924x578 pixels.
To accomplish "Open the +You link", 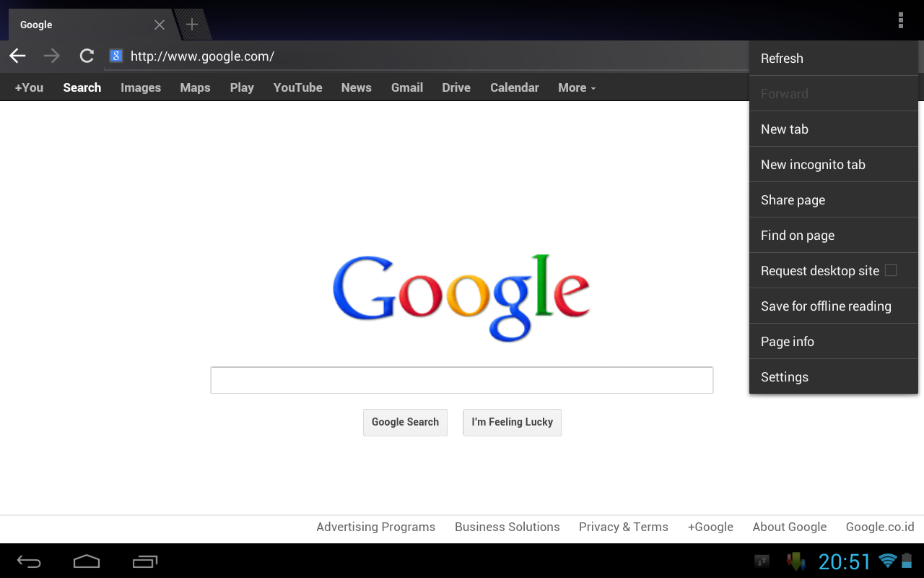I will pos(29,87).
